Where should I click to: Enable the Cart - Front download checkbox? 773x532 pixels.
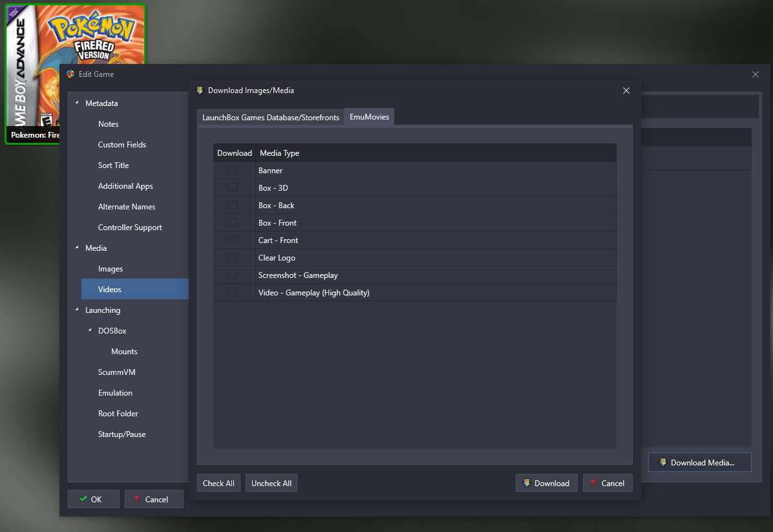click(233, 240)
